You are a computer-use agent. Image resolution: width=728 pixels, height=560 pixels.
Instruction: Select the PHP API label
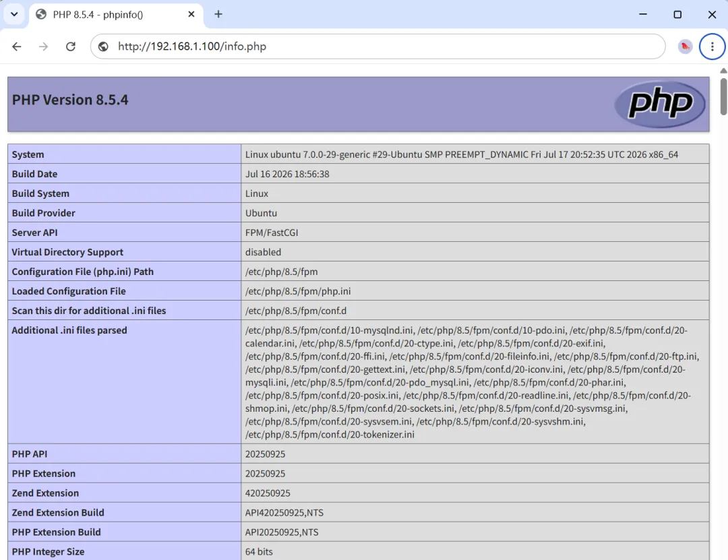[x=30, y=454]
